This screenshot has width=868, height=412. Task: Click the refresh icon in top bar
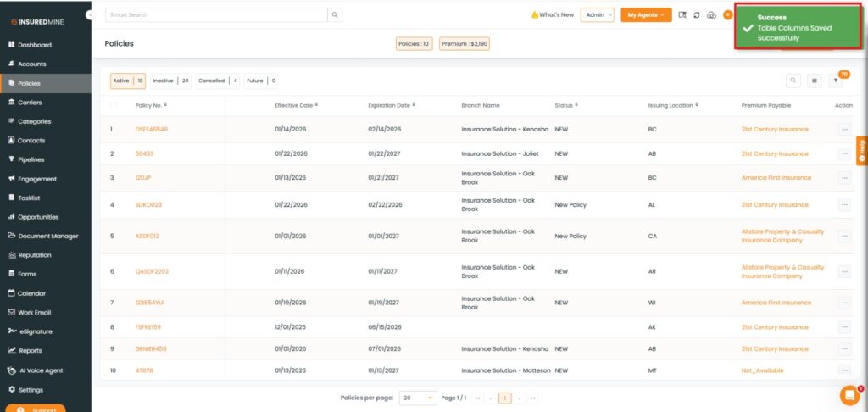click(697, 15)
